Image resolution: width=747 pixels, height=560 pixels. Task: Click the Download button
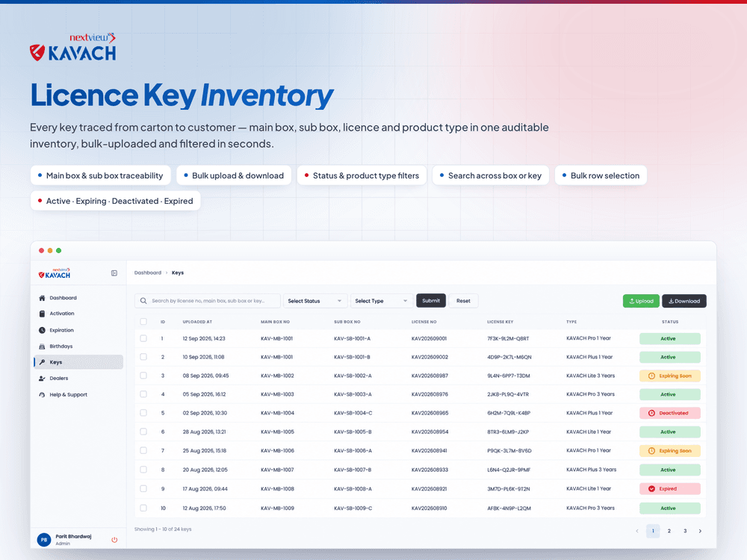click(684, 301)
